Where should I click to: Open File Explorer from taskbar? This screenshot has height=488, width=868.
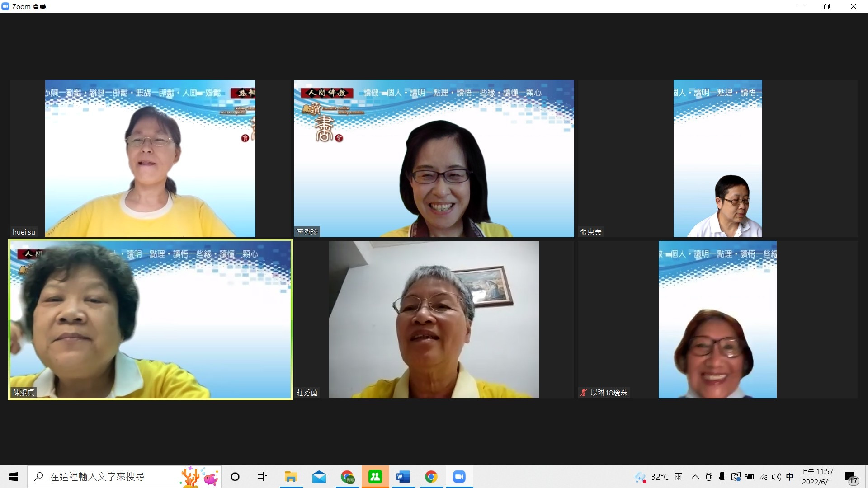[x=291, y=477]
